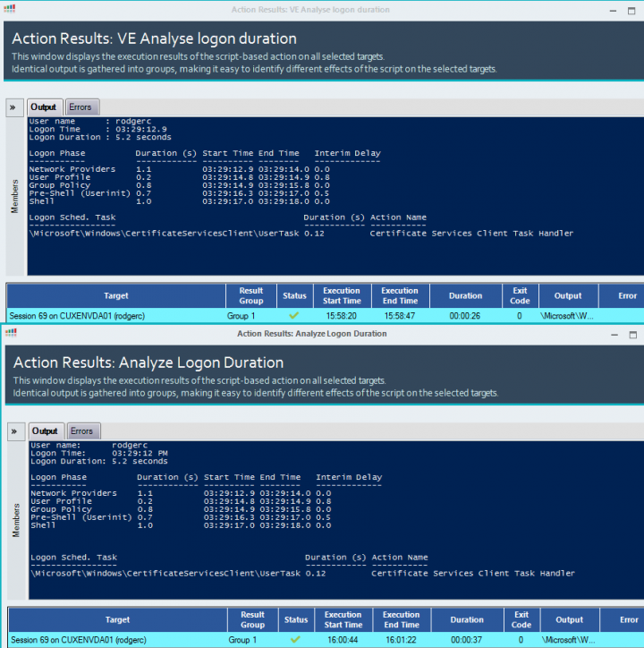This screenshot has width=644, height=648.
Task: Open Errors tab in Analyze Logon Duration window
Action: click(81, 431)
